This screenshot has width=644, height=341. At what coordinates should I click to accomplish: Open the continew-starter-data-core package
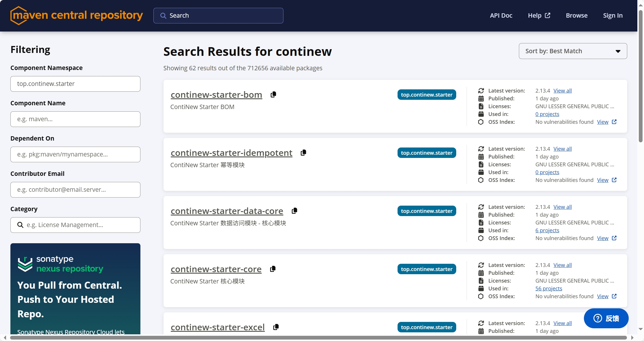(x=227, y=211)
